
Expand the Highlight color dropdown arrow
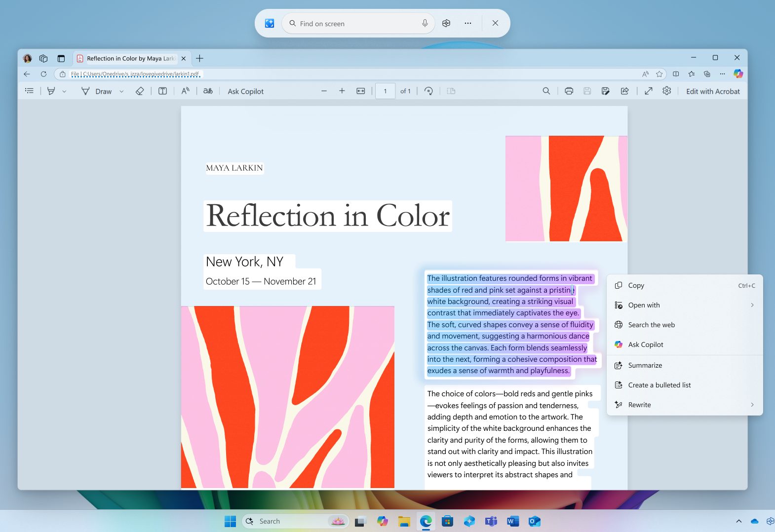point(64,91)
